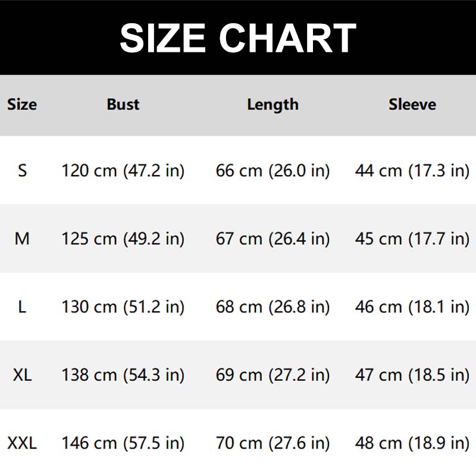Select the XXL size row label

coord(22,443)
